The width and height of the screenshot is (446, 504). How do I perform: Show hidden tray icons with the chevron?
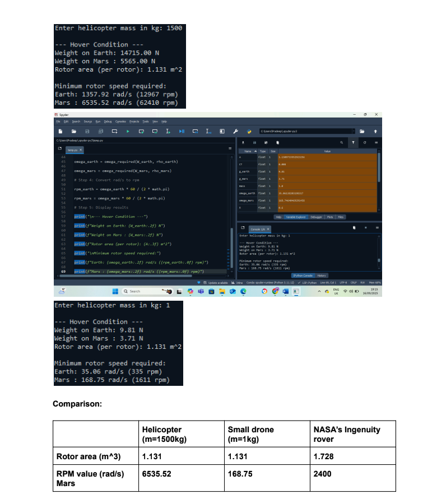319,291
